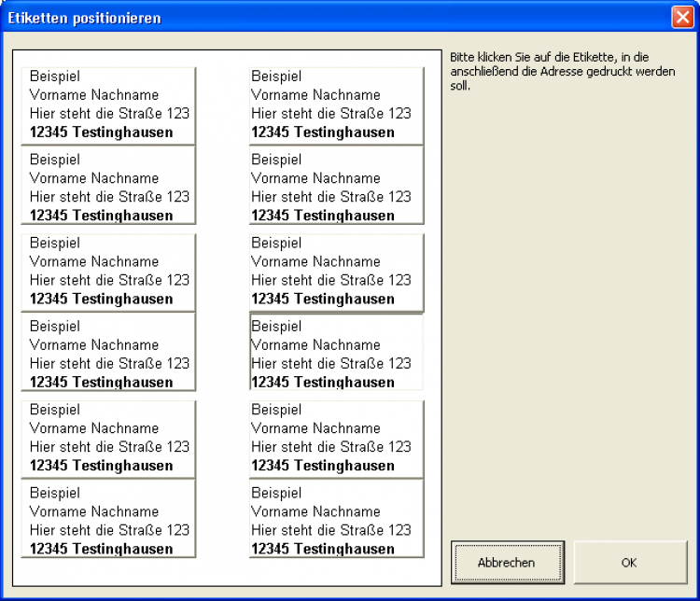Click the white gap between the label columns
This screenshot has height=601, width=700.
point(222,308)
